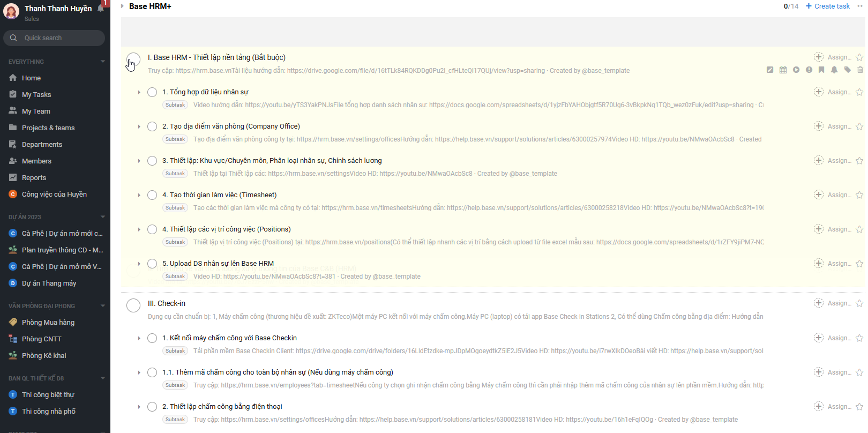Screen dimensions: 868x433
Task: Collapse the BAN QL THIẾT KẾ D8 section
Action: [x=102, y=378]
